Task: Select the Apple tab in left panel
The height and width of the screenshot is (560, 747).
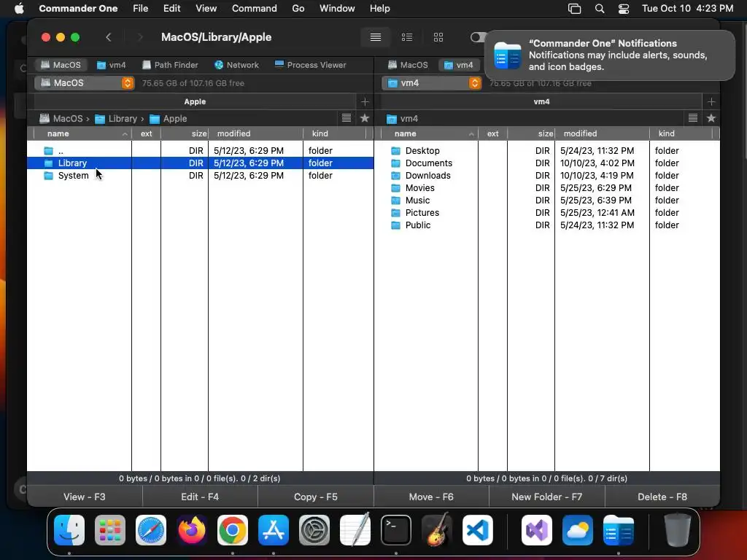Action: click(x=195, y=101)
